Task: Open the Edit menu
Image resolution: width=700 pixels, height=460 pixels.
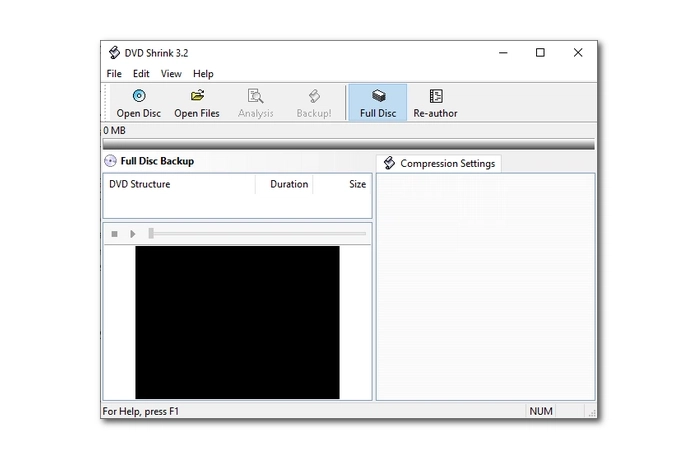Action: coord(141,74)
